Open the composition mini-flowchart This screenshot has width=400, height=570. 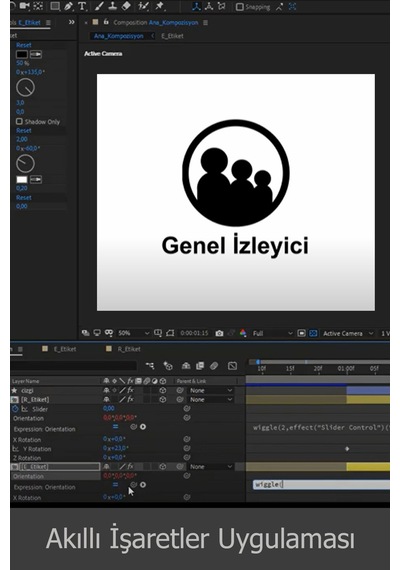pyautogui.click(x=149, y=366)
